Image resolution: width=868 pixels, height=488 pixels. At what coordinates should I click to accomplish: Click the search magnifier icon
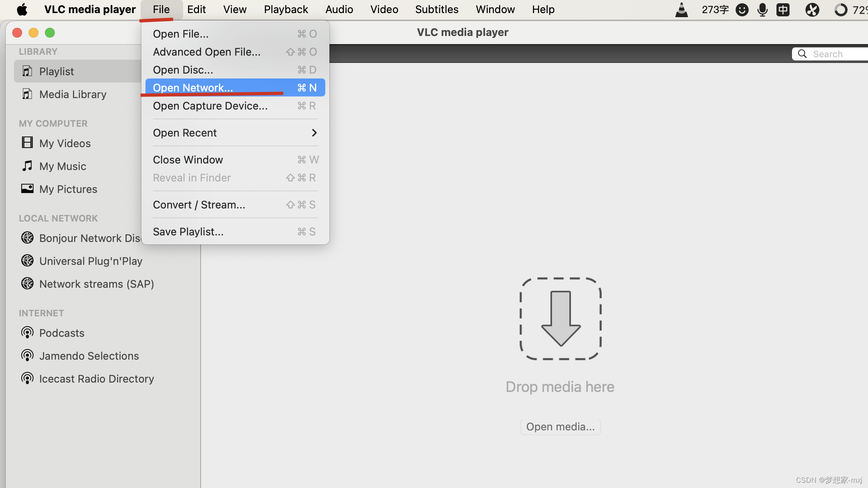coord(802,54)
